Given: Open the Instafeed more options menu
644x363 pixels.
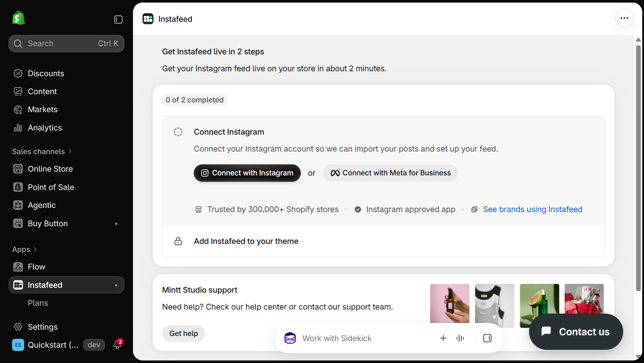Looking at the screenshot, I should point(624,18).
